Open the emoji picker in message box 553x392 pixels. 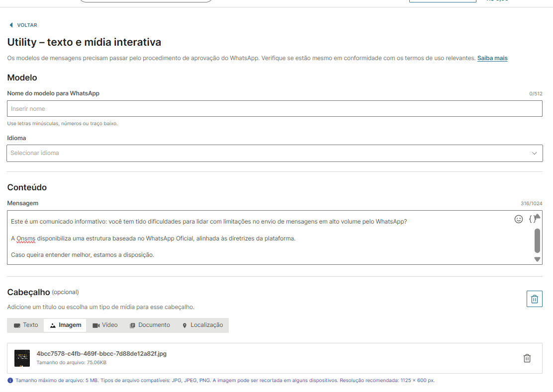[x=519, y=219]
